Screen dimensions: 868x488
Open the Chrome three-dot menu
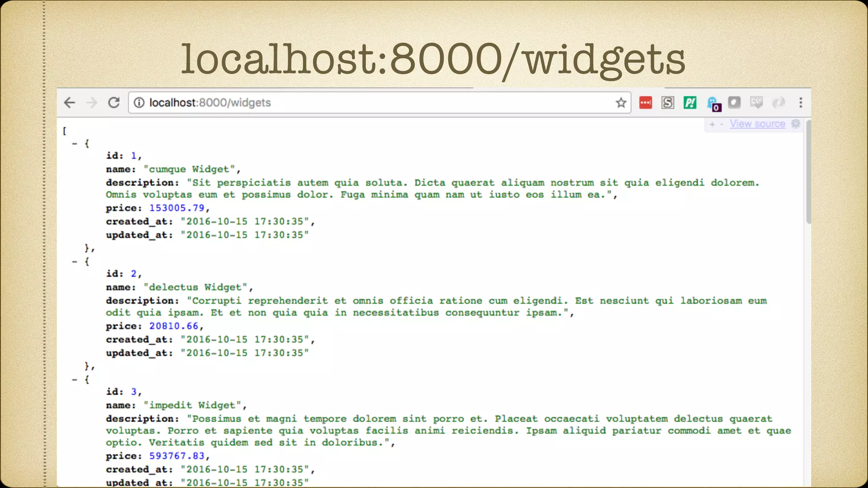(801, 103)
